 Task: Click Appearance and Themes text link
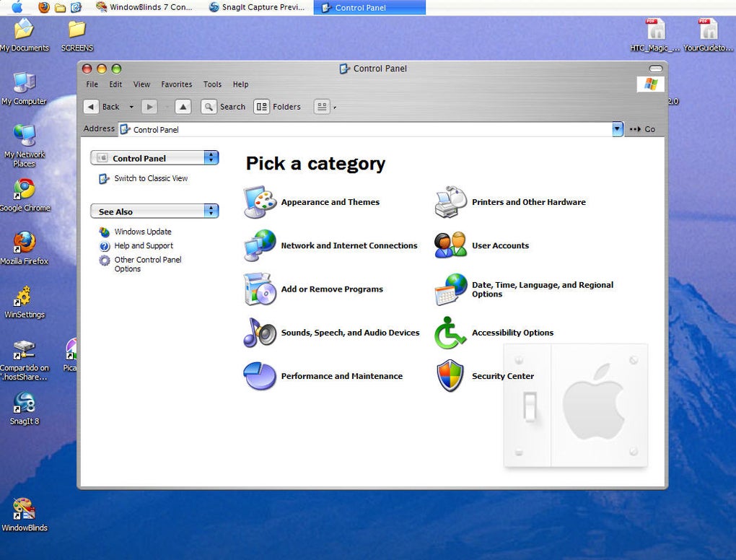point(330,202)
